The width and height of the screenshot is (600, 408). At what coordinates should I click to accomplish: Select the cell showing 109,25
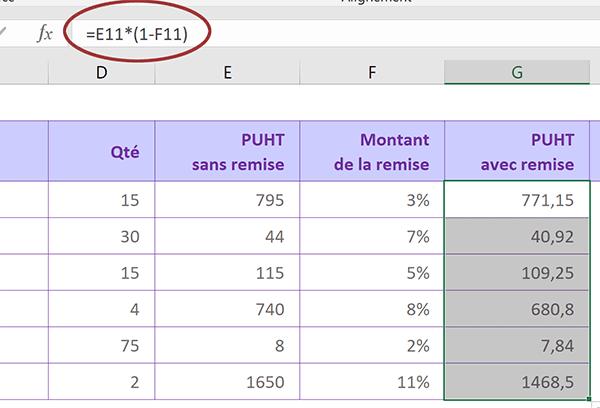click(x=517, y=272)
